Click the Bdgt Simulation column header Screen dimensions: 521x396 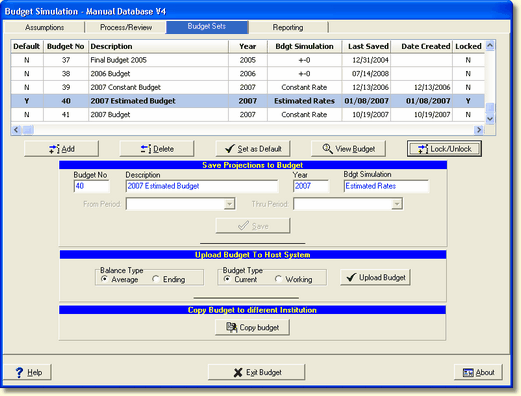click(x=304, y=46)
